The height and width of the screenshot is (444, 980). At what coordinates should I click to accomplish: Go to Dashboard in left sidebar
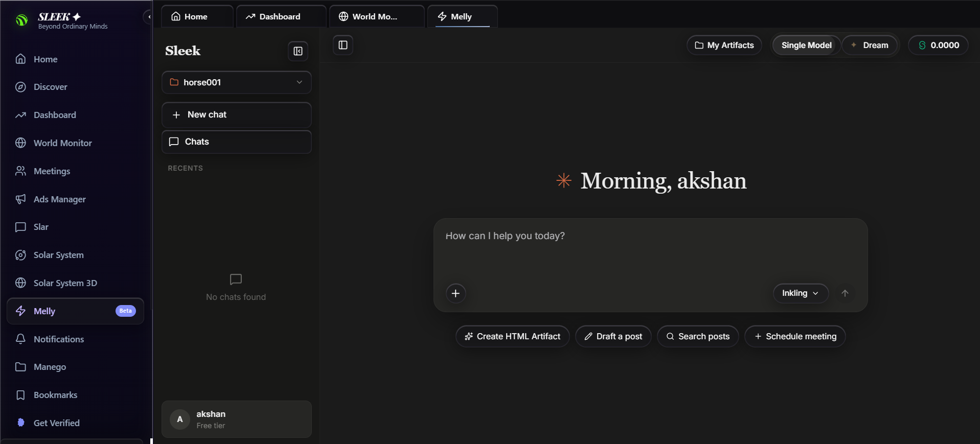(x=75, y=115)
